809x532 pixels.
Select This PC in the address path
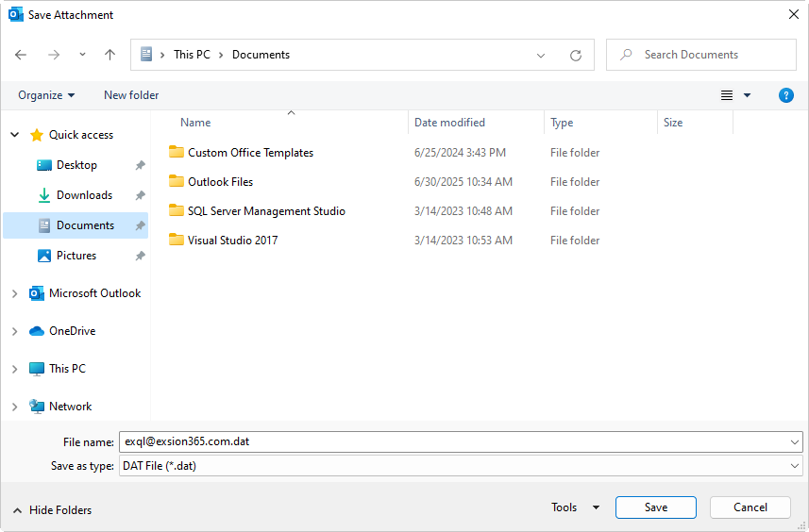click(x=192, y=55)
